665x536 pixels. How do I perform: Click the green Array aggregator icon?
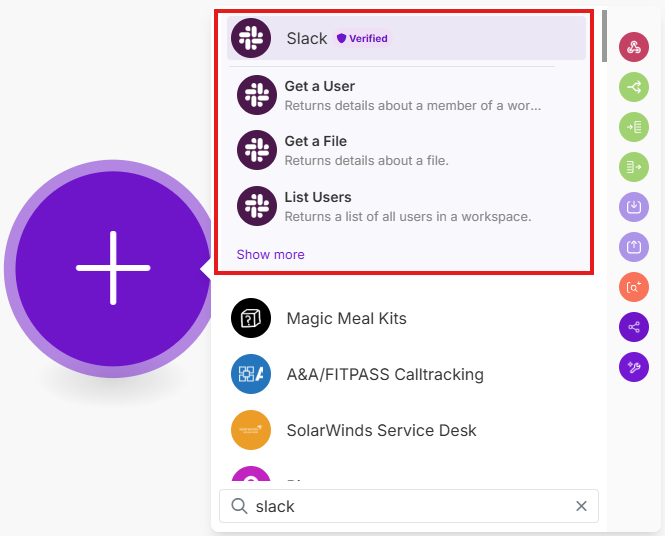tap(634, 128)
